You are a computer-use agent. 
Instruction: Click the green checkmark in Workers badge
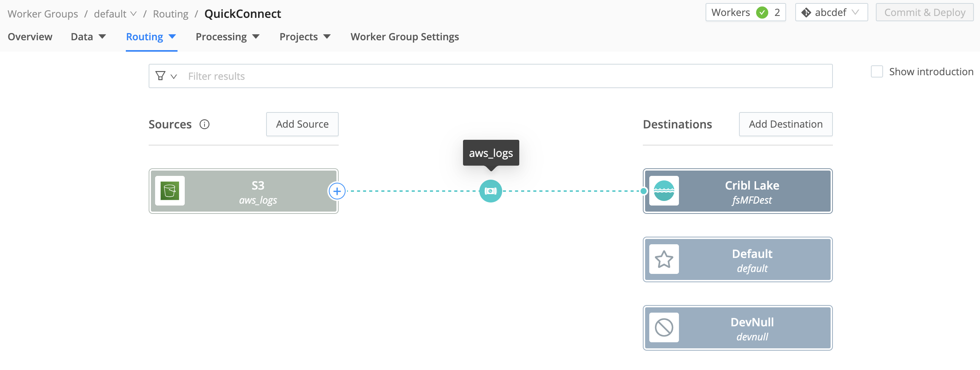762,12
